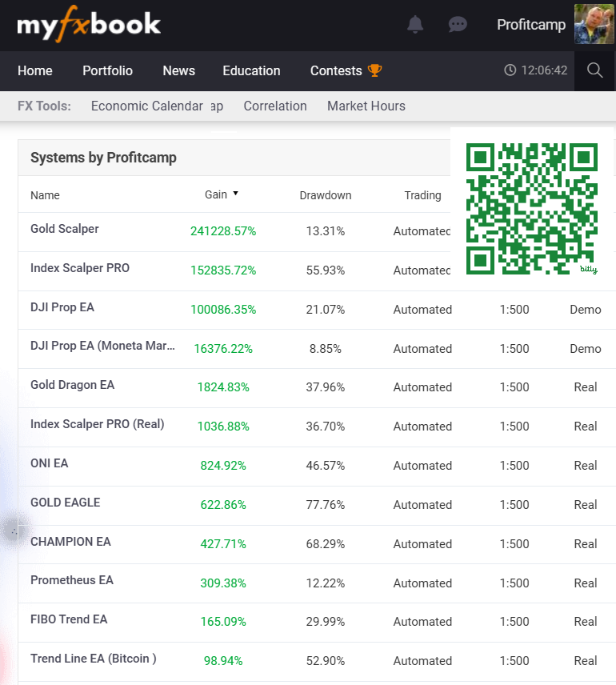Open the GOLD EAGLE system

(x=65, y=503)
